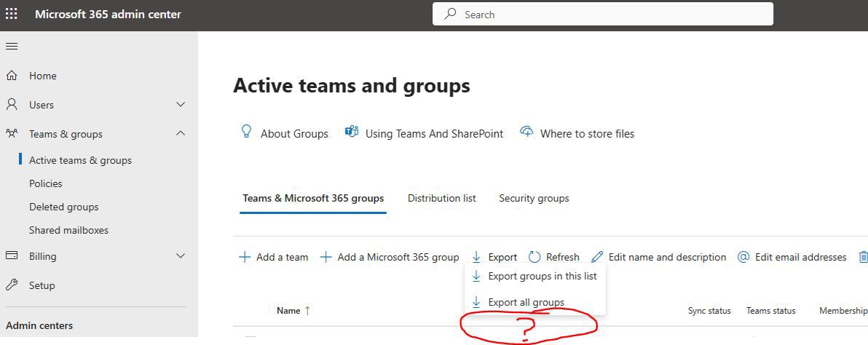The image size is (868, 345).
Task: Click the Refresh button label
Action: tap(563, 257)
